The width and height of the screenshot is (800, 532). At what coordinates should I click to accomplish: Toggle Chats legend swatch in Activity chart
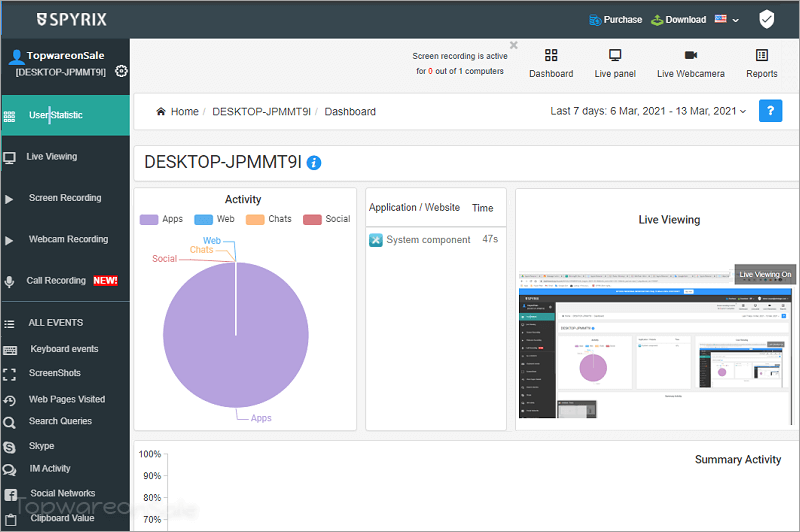click(255, 219)
